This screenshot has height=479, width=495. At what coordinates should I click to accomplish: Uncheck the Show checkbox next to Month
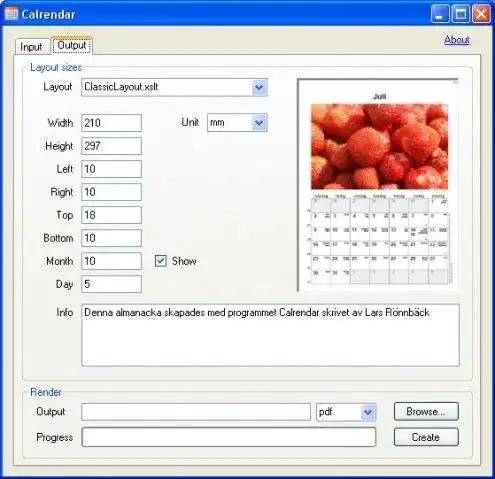(161, 261)
